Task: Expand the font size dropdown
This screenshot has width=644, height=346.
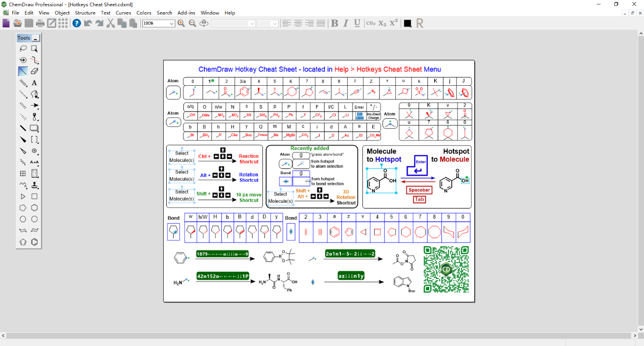Action: (275, 24)
